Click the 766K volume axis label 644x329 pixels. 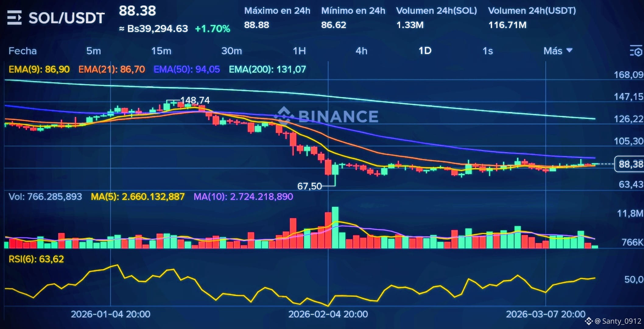tap(632, 242)
